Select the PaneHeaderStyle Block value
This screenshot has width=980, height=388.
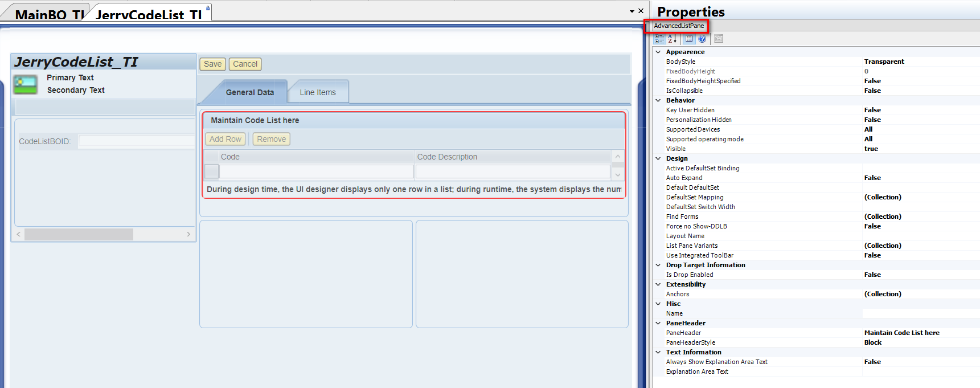click(872, 342)
